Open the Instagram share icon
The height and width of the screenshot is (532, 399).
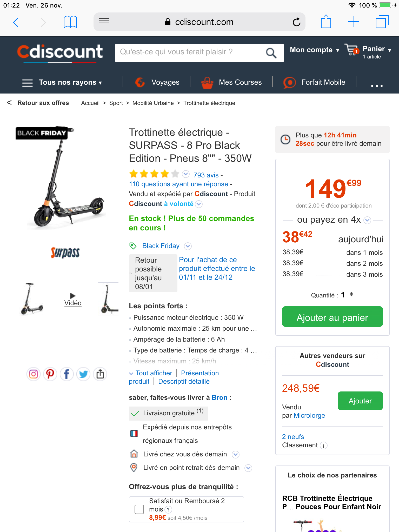[x=34, y=374]
